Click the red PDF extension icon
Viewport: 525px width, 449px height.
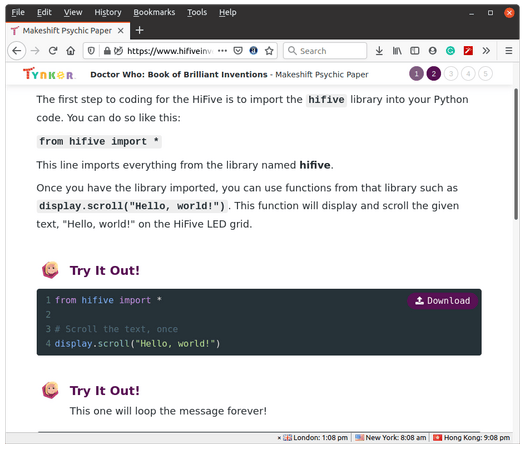(x=468, y=51)
